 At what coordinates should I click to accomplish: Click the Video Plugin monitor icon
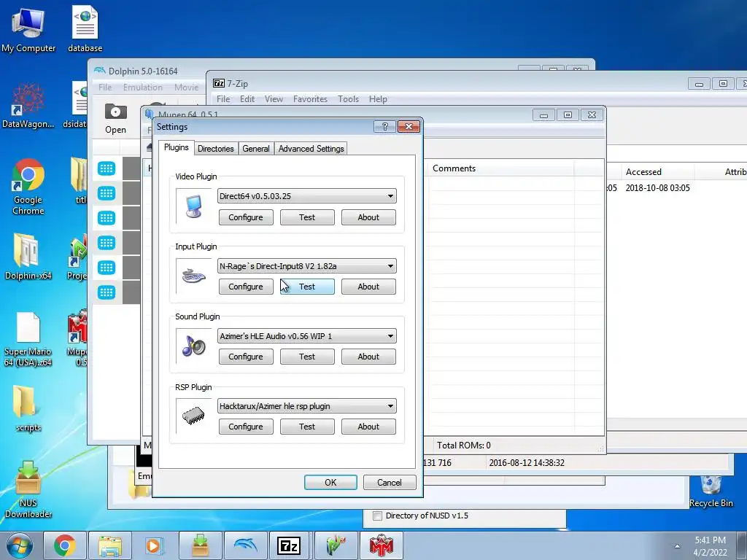pyautogui.click(x=194, y=206)
